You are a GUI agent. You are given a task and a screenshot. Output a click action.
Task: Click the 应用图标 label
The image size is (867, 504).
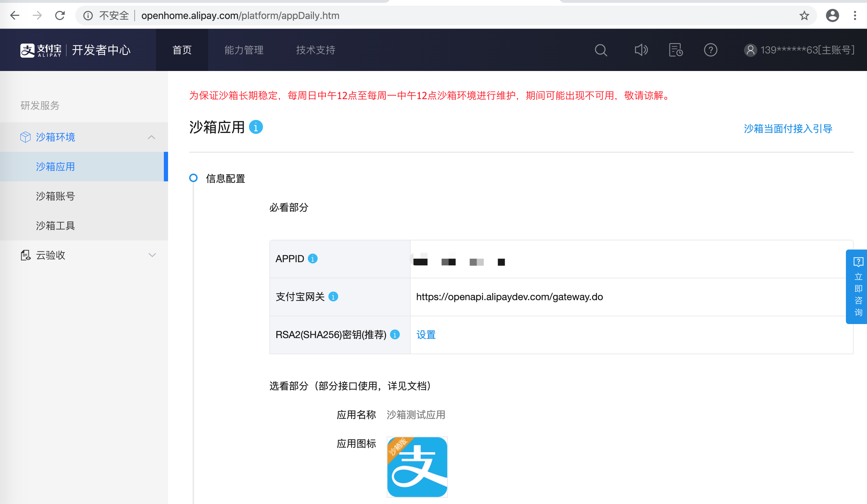tap(357, 444)
